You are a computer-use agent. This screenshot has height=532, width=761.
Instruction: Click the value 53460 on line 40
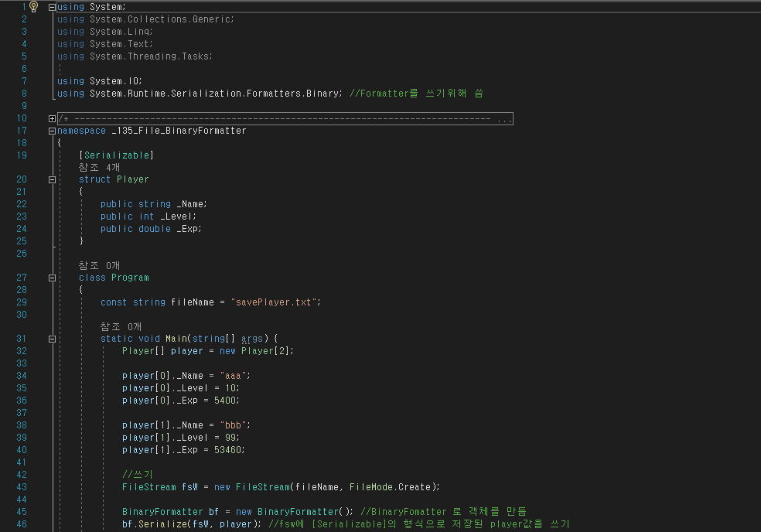point(228,450)
